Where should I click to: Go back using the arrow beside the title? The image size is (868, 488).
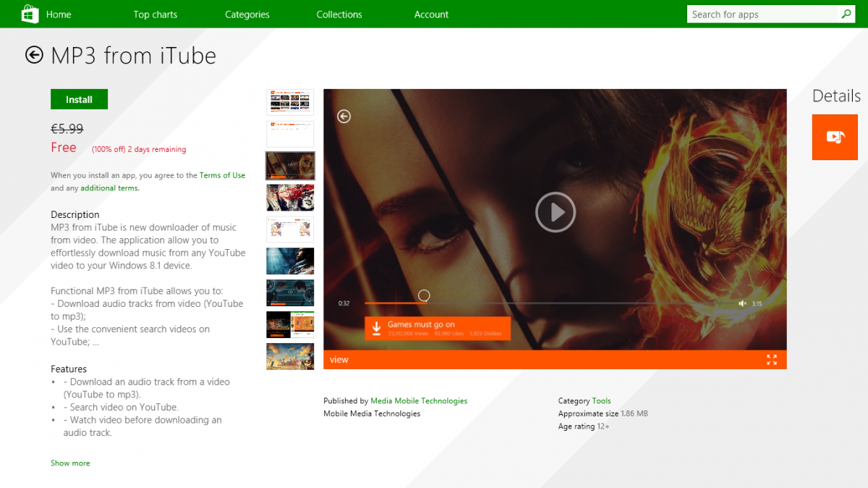coord(34,55)
